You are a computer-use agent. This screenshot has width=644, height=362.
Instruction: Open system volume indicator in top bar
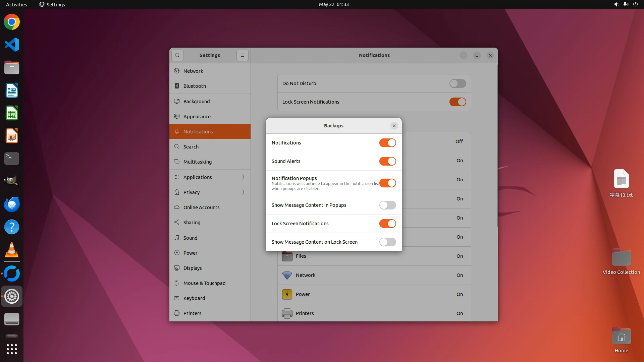tap(616, 4)
